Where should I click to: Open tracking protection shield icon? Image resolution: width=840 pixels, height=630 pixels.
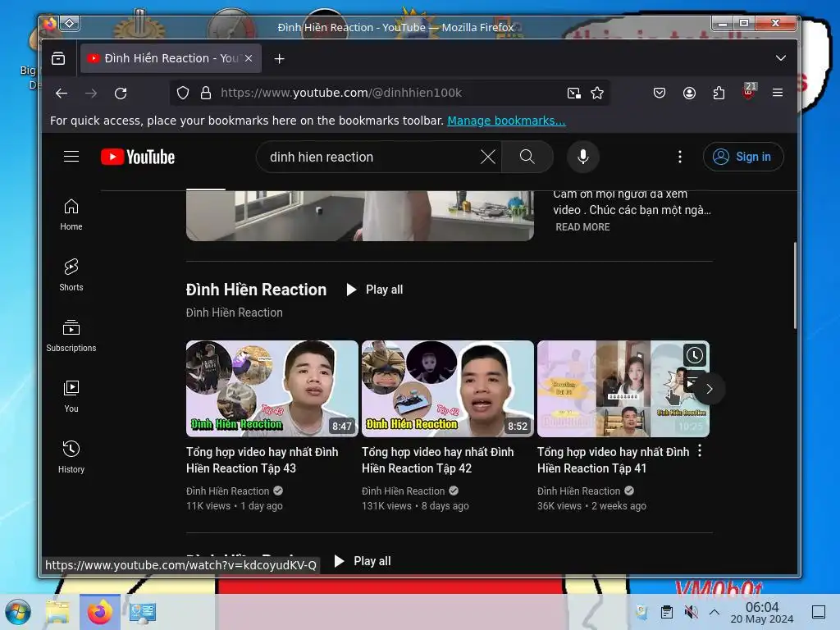[183, 93]
